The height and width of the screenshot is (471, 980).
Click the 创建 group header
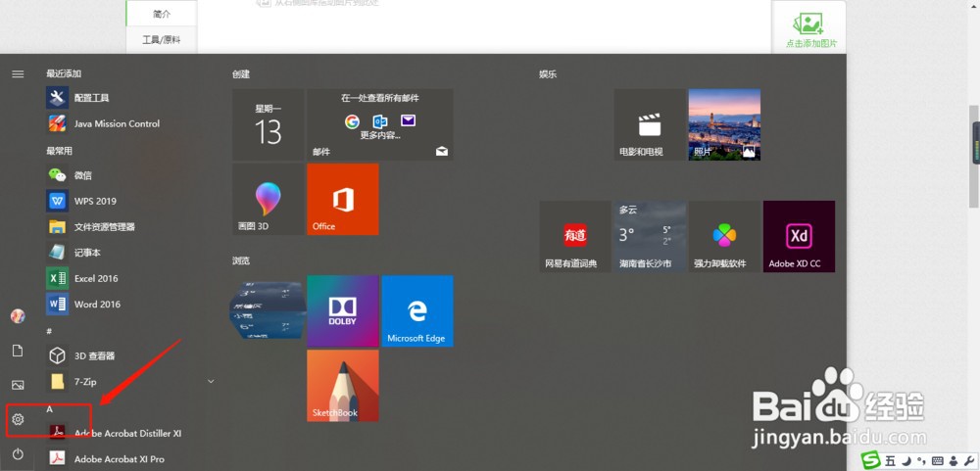coord(241,73)
